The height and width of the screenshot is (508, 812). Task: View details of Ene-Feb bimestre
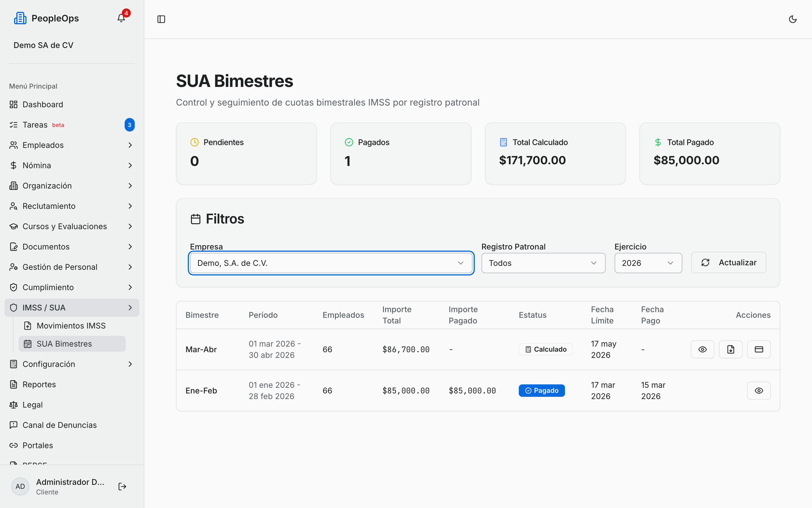pyautogui.click(x=759, y=390)
